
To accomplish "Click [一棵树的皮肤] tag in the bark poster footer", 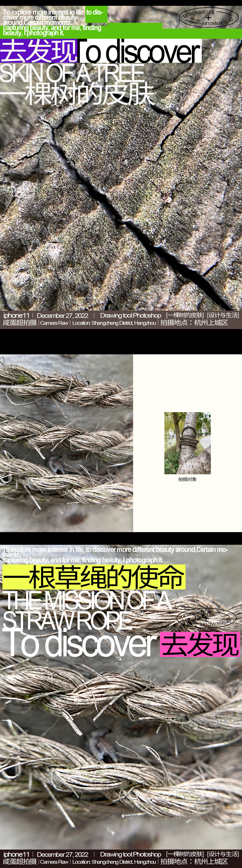I will coord(185,315).
